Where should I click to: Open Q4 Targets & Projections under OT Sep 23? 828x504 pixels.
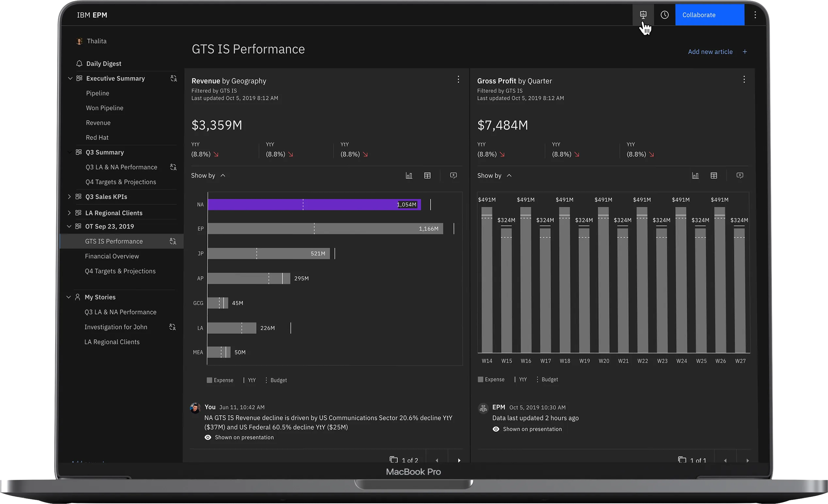tap(120, 271)
